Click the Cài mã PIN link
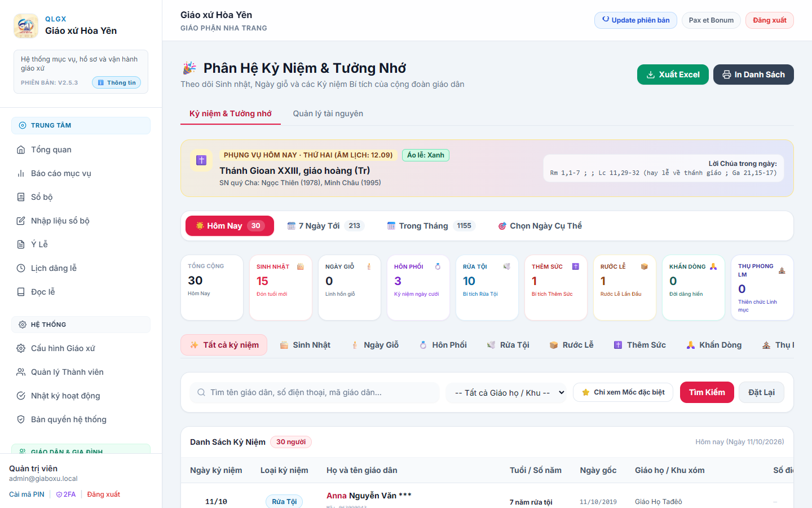This screenshot has width=812, height=508. pos(27,494)
